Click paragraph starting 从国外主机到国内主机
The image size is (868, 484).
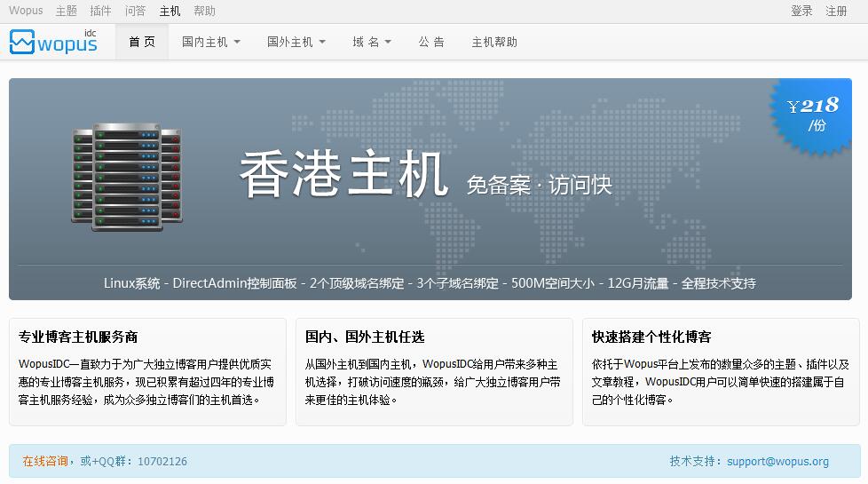click(433, 382)
